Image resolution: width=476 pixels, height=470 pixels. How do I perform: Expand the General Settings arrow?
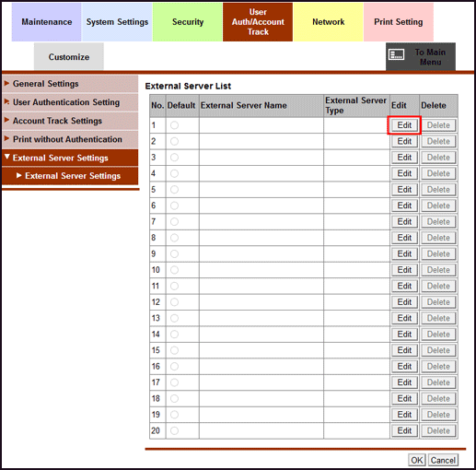point(6,83)
